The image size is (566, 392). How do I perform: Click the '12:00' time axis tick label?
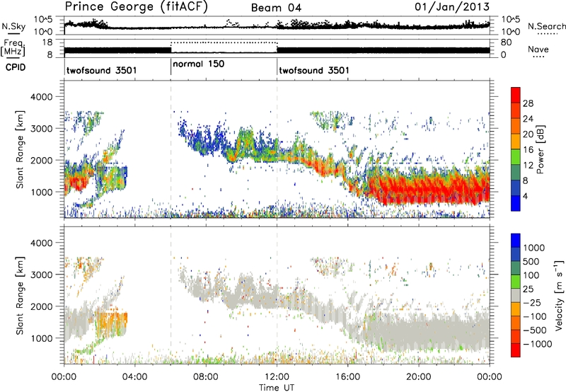pyautogui.click(x=277, y=377)
